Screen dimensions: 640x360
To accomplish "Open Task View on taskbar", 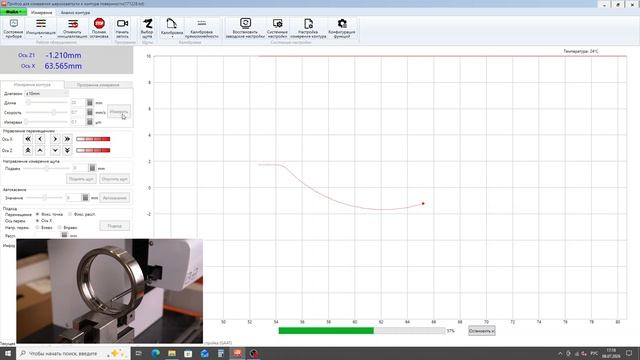I will coord(138,353).
